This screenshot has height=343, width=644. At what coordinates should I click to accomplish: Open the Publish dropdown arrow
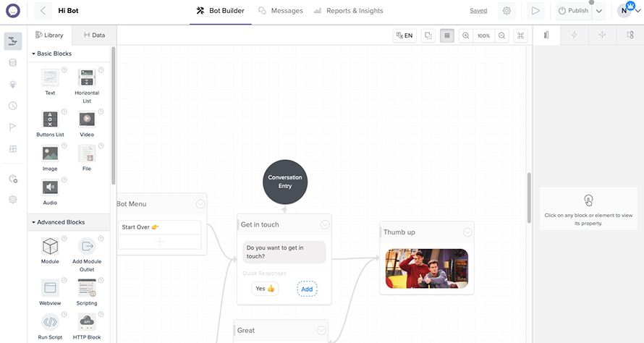coord(599,11)
